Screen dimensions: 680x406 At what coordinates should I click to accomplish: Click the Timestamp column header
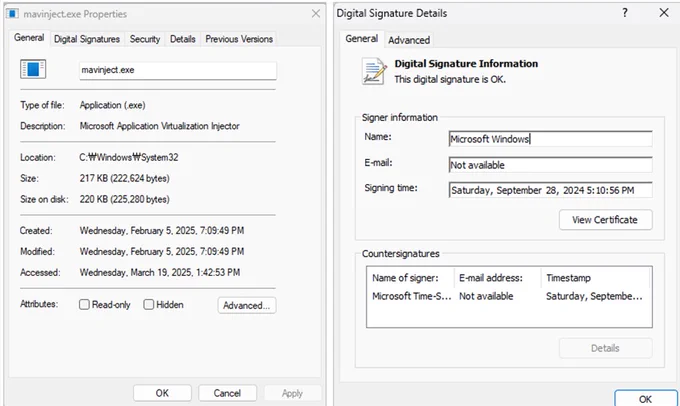(x=596, y=278)
